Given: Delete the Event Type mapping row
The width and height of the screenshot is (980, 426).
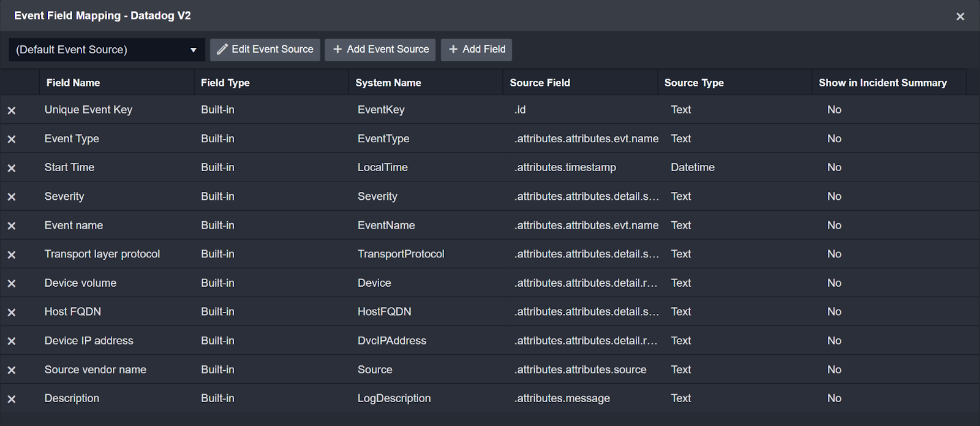Looking at the screenshot, I should [12, 139].
